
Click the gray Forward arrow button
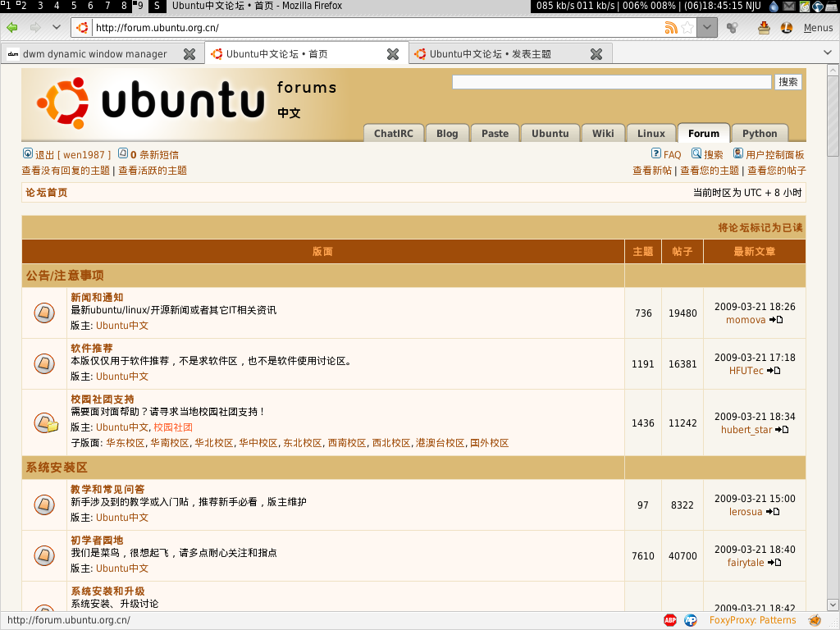click(35, 27)
